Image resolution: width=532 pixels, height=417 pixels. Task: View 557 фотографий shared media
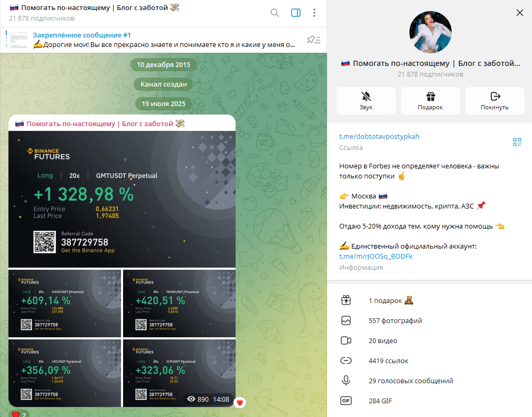430,320
